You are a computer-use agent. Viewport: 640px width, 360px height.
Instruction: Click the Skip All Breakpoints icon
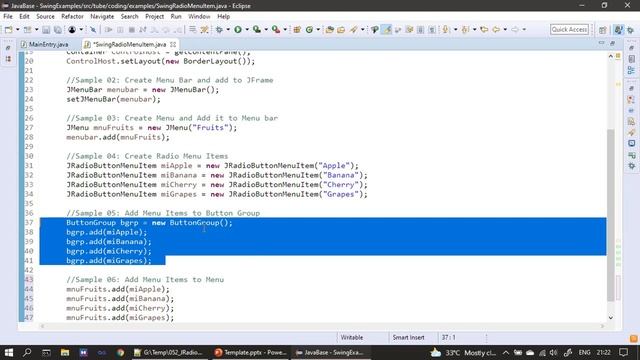93,30
